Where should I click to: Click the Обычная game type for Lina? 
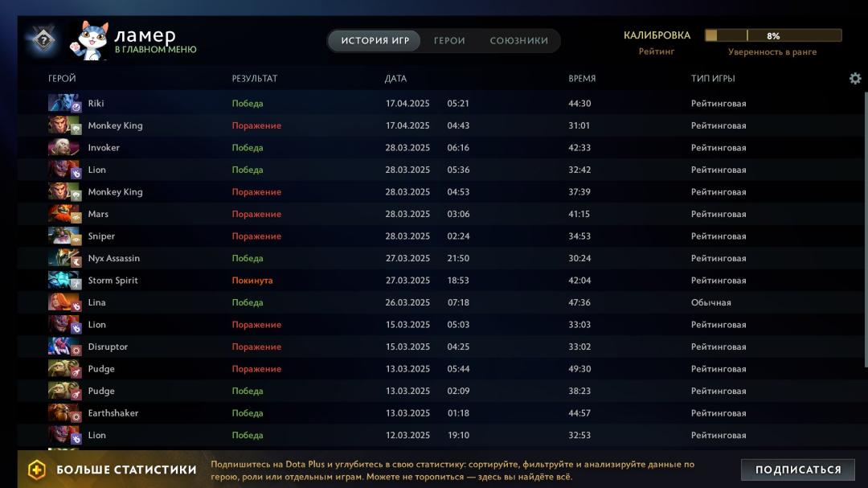point(710,302)
